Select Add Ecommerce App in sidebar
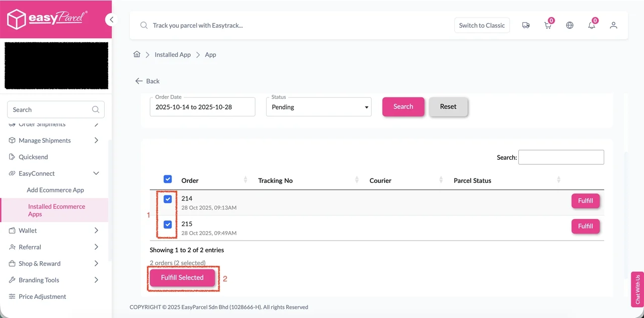The height and width of the screenshot is (318, 644). point(55,190)
